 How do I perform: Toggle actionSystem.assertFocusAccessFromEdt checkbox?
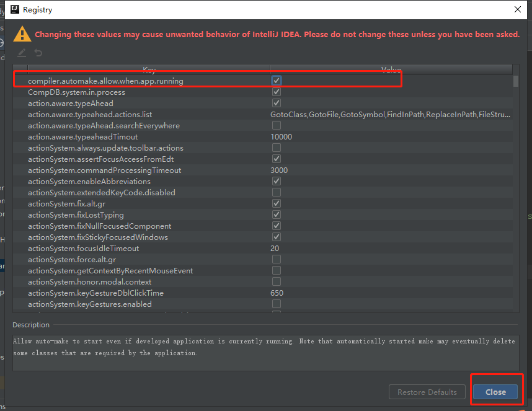click(x=277, y=159)
